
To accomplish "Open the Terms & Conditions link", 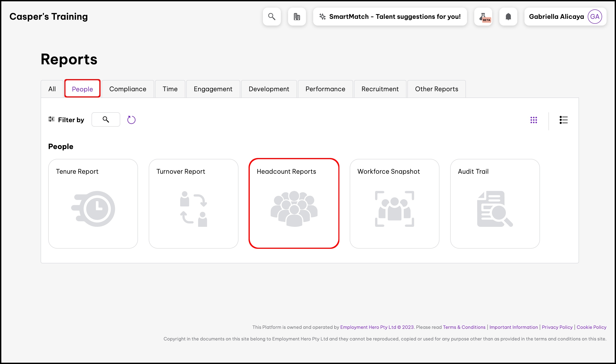I will [x=464, y=327].
